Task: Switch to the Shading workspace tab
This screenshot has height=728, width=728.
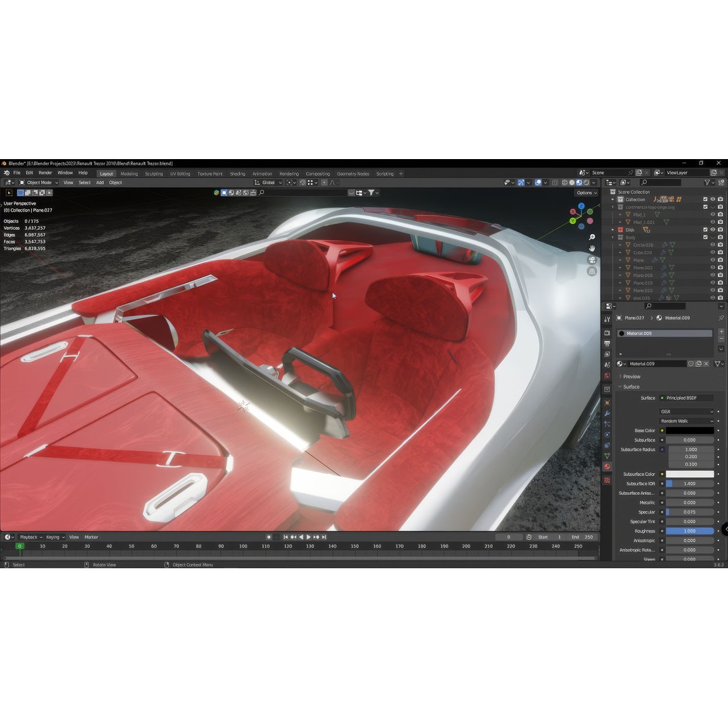Action: 237,174
